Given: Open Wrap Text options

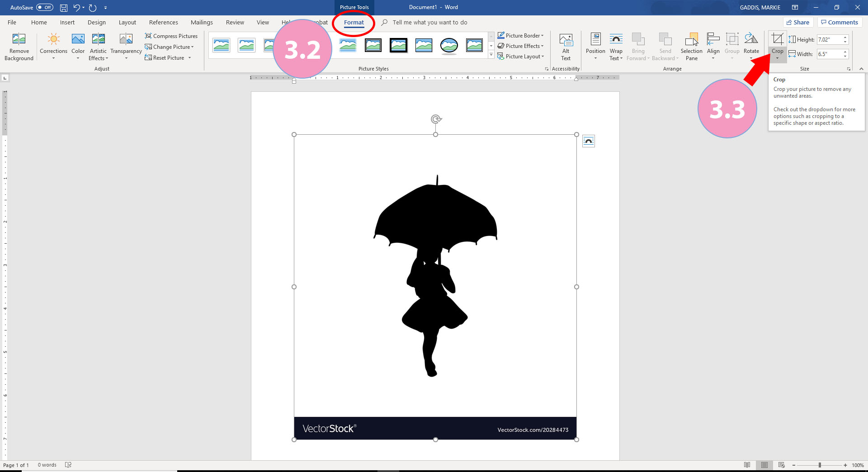Looking at the screenshot, I should (x=616, y=47).
